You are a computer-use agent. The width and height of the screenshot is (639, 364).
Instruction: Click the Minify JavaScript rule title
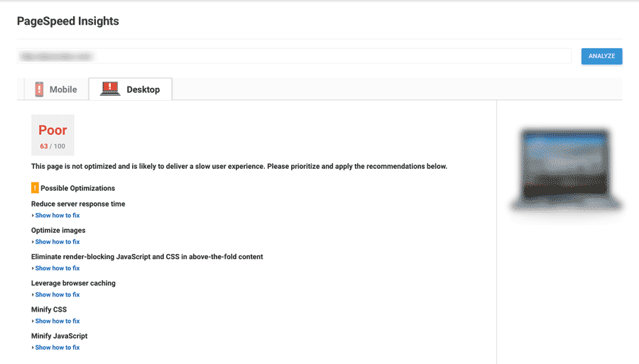tap(60, 336)
